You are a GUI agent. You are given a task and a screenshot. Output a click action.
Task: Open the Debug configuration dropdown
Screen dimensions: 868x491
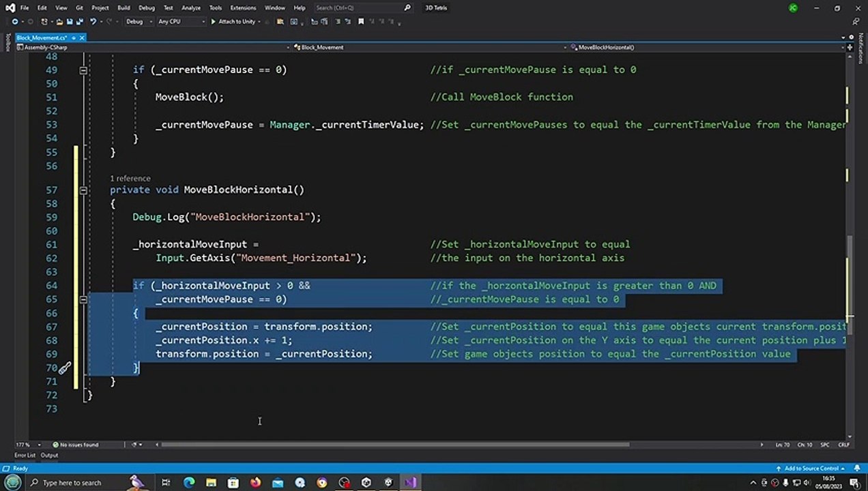[x=138, y=21]
